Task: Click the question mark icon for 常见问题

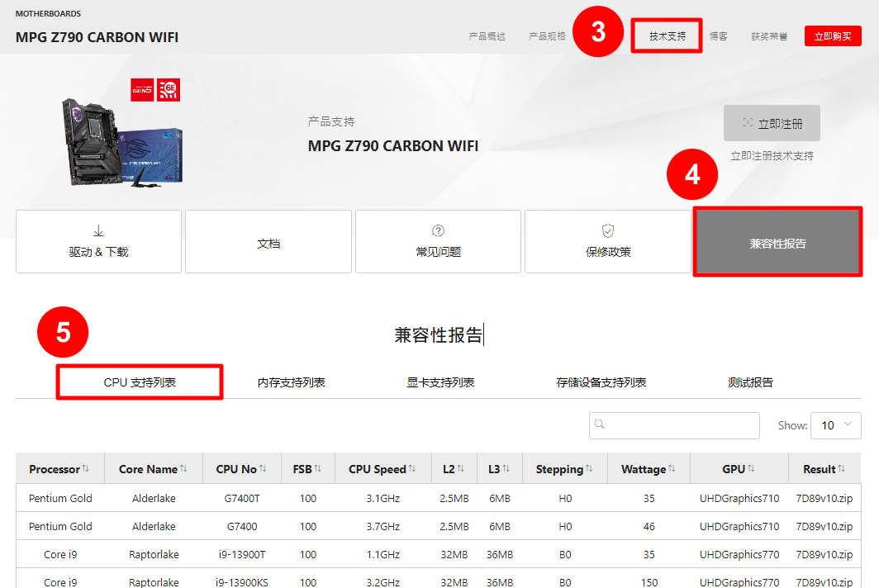Action: pyautogui.click(x=438, y=231)
